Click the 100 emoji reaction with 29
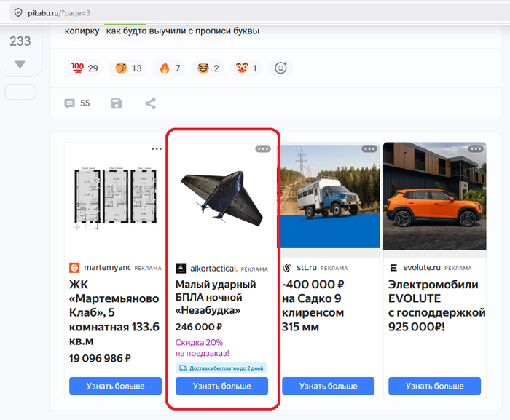Image resolution: width=510 pixels, height=420 pixels. (85, 68)
